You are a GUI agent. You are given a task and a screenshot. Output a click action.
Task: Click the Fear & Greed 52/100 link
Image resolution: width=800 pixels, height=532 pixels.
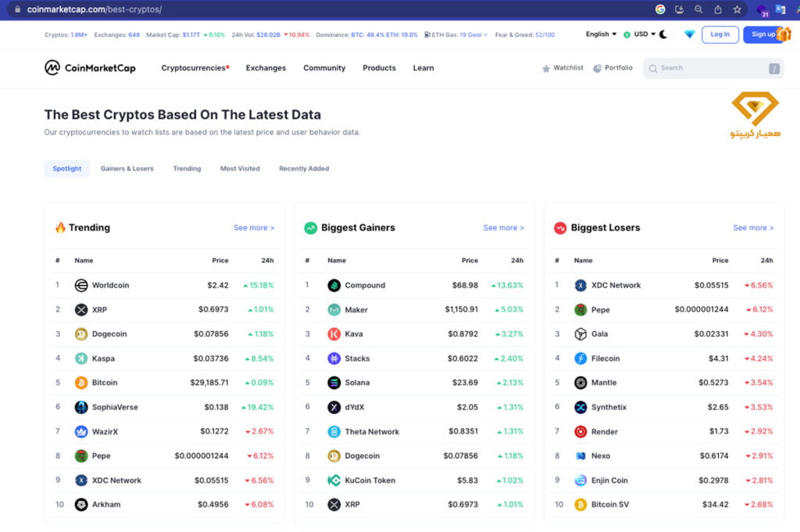pyautogui.click(x=524, y=34)
